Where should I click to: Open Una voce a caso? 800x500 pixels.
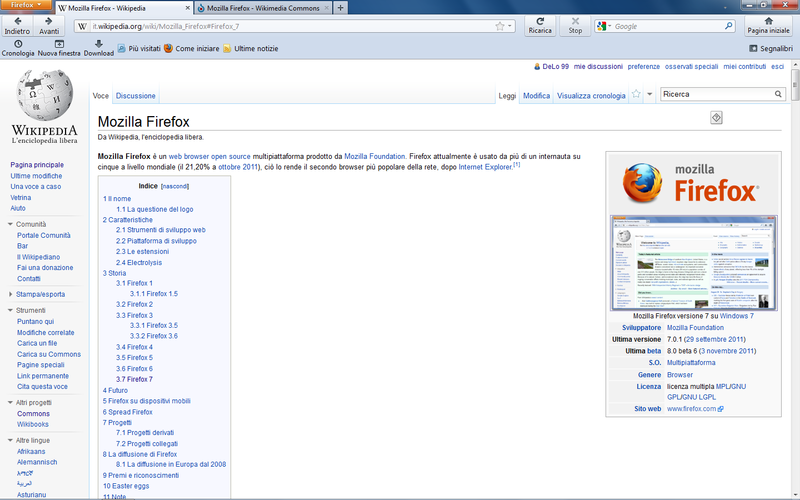coord(36,186)
